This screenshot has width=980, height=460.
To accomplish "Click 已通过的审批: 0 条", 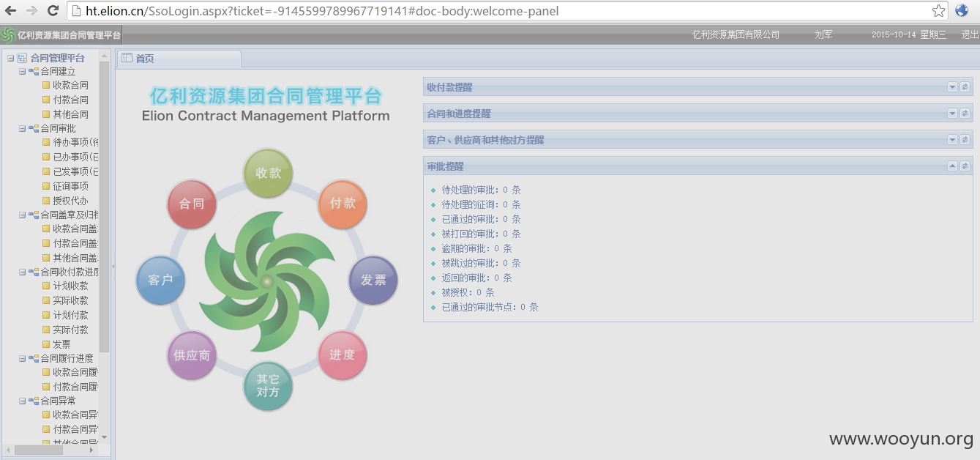I will [481, 219].
